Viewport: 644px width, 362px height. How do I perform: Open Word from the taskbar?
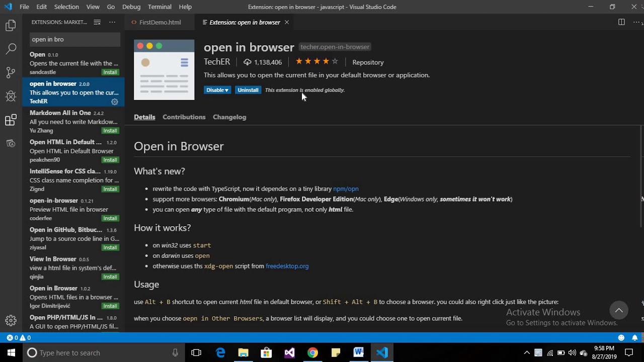(359, 352)
